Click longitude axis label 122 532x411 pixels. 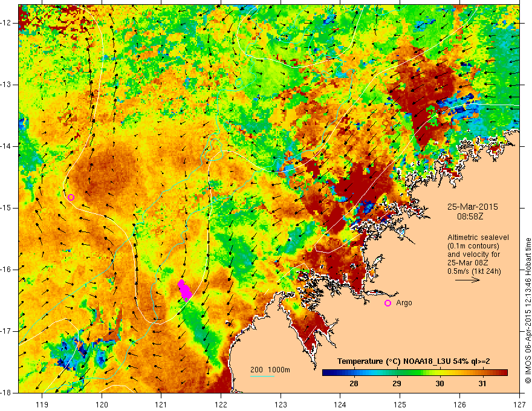click(221, 405)
